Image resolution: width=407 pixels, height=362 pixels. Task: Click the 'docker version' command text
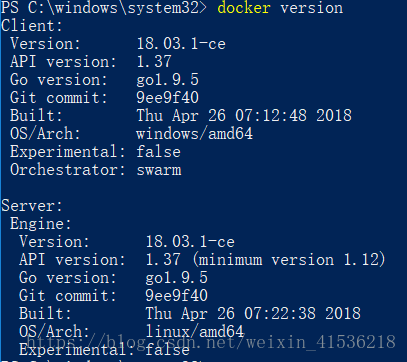[280, 8]
